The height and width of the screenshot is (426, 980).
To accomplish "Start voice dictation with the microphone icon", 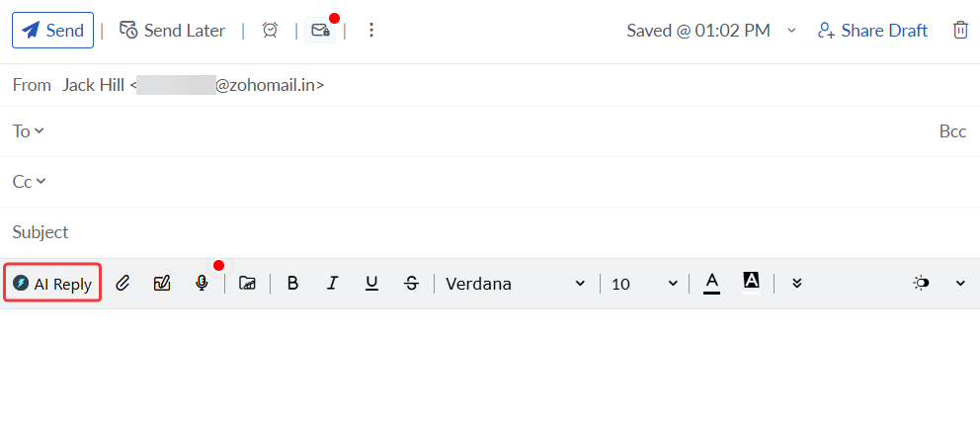I will tap(202, 284).
